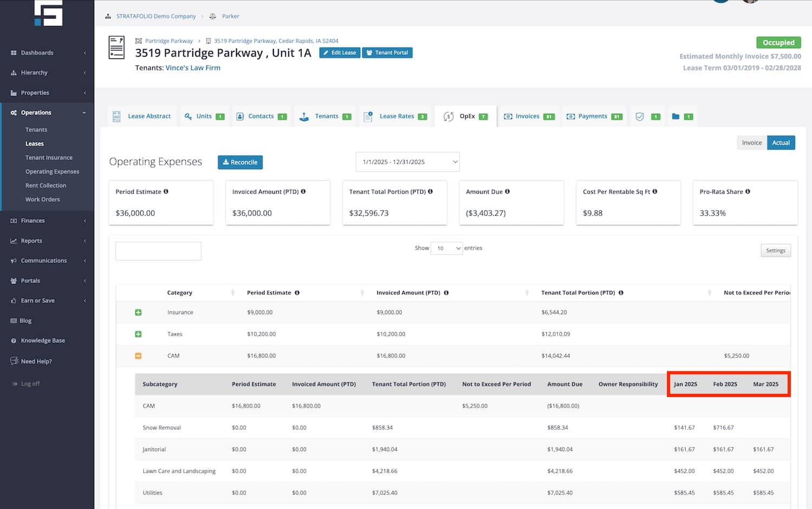
Task: Open the folder documents icon tab
Action: click(676, 116)
